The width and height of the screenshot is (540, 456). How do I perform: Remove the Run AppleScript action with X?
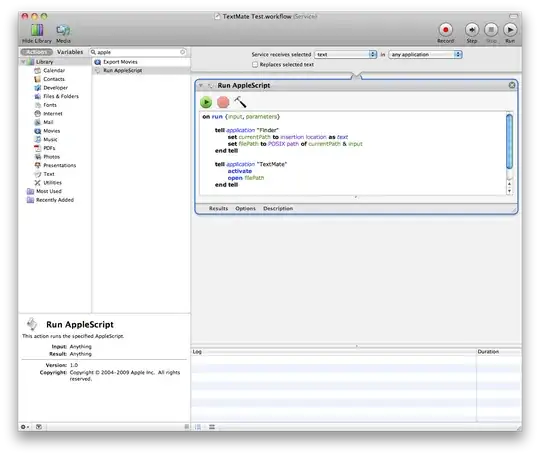click(512, 85)
